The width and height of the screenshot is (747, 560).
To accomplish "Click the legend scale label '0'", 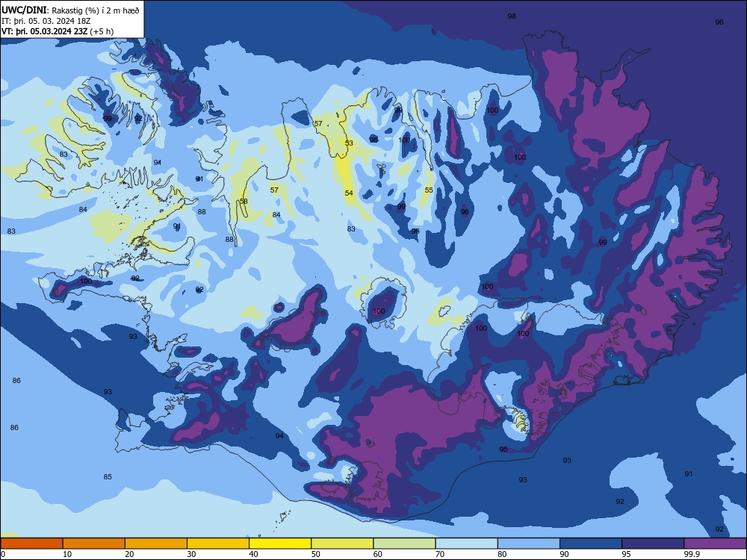I will coord(3,554).
